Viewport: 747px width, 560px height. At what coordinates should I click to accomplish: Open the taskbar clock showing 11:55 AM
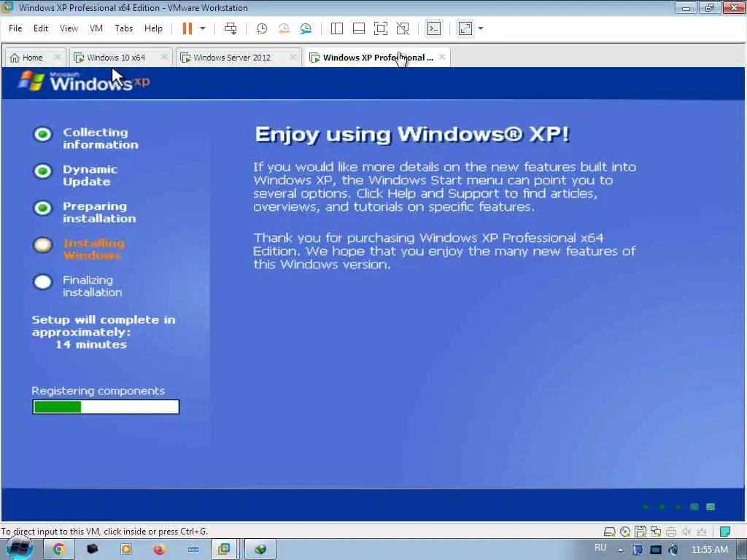pos(710,550)
